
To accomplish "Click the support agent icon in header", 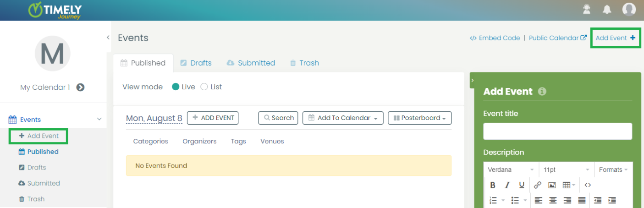I will pyautogui.click(x=586, y=10).
